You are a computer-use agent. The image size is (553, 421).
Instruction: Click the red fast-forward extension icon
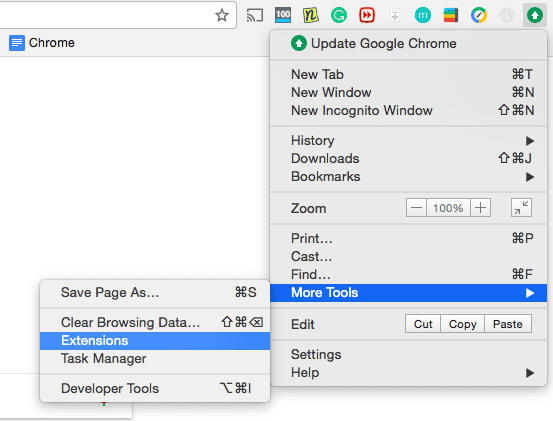coord(367,15)
